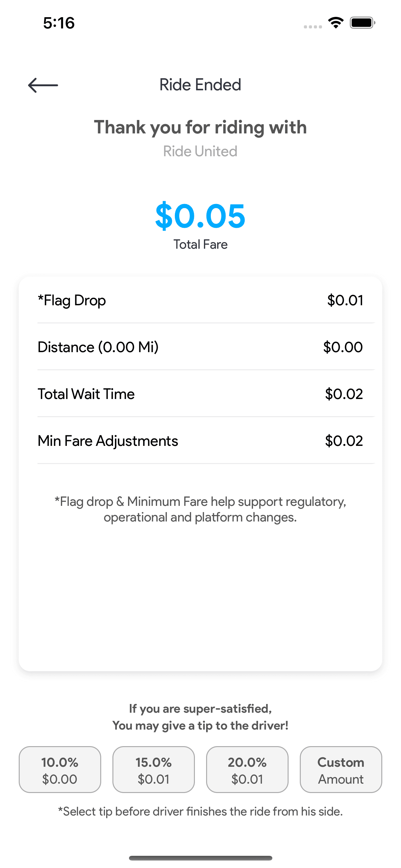
Task: Click the $0.05 total fare amount
Action: (200, 216)
